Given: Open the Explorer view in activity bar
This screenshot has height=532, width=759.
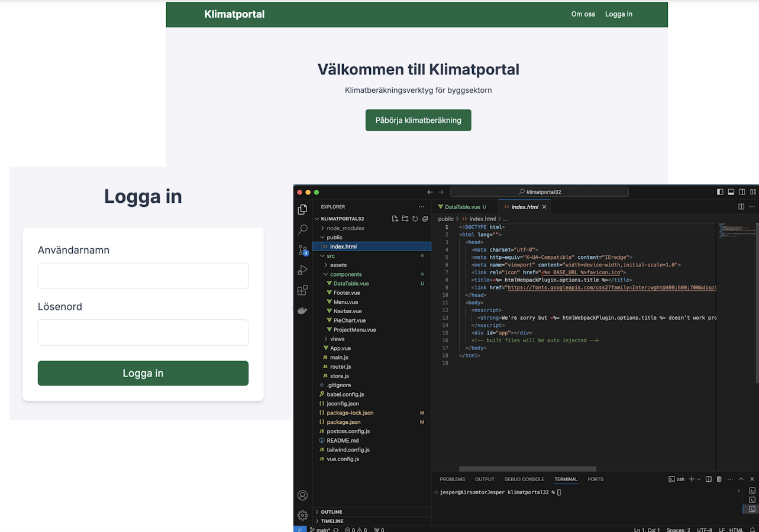Looking at the screenshot, I should tap(302, 209).
